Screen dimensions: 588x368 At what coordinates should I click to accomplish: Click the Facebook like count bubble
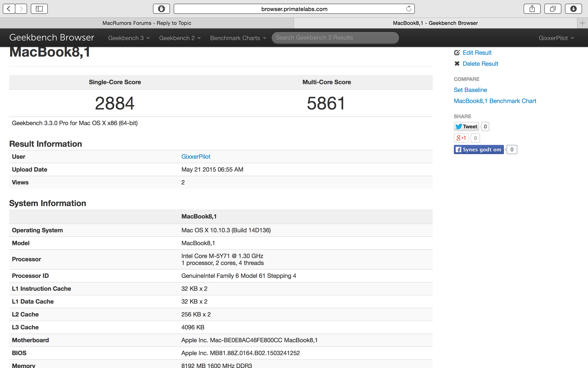512,149
